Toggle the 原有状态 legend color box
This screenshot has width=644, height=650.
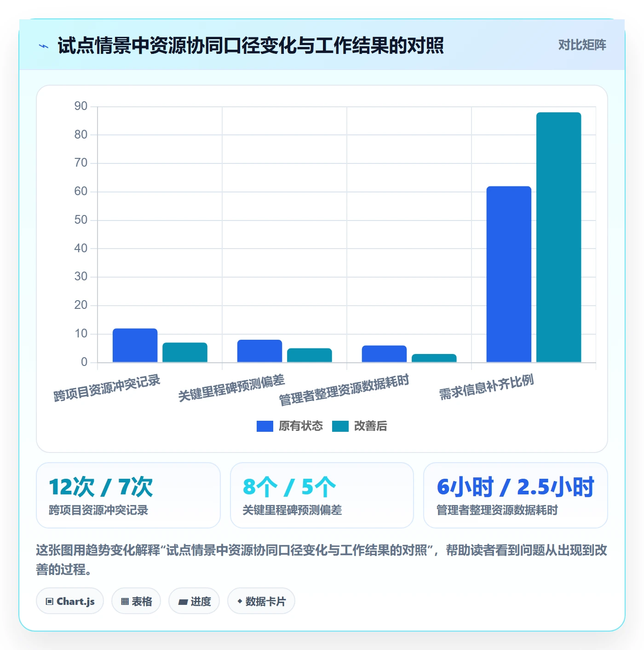[x=264, y=426]
